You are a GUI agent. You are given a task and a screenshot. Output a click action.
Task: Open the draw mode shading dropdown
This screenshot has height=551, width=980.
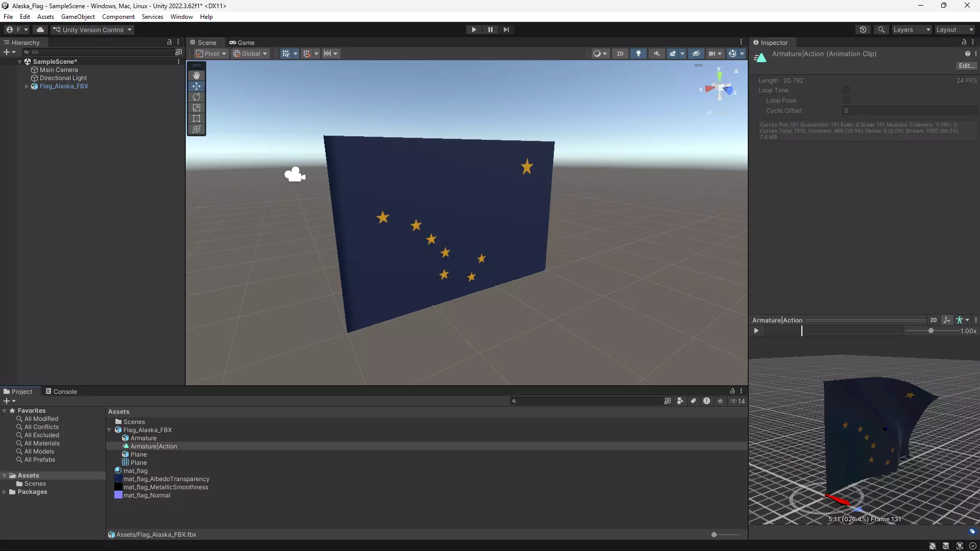click(600, 54)
